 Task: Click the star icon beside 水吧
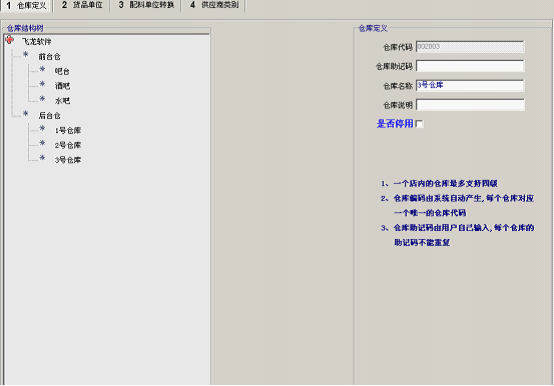pyautogui.click(x=42, y=99)
